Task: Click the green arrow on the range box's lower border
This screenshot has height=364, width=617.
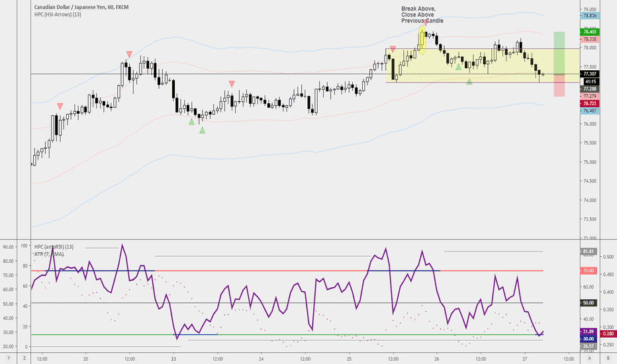Action: [469, 81]
